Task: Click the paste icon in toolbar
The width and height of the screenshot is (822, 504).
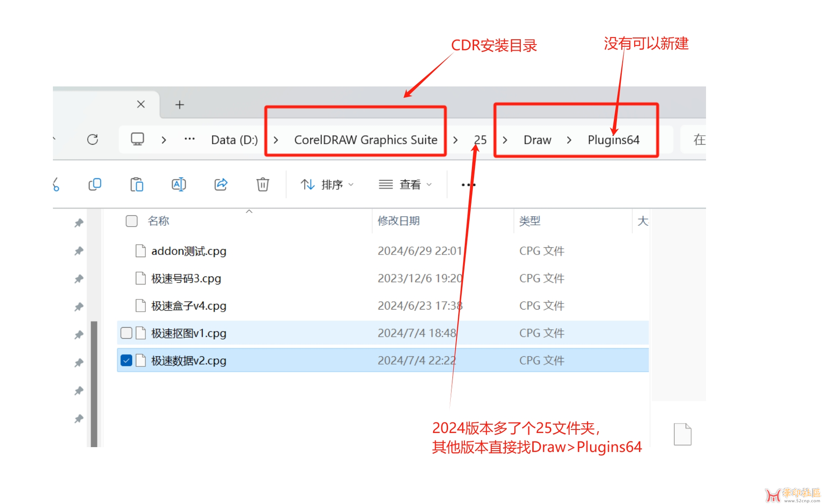Action: coord(137,184)
